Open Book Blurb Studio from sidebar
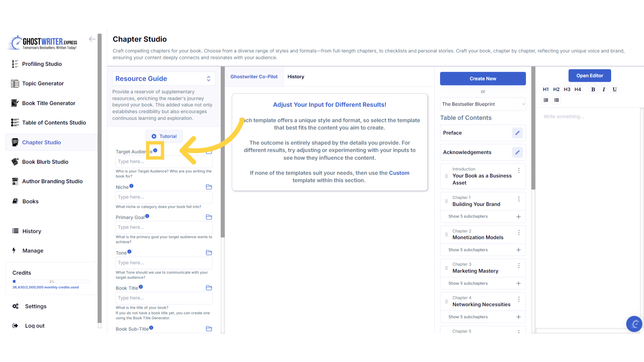The width and height of the screenshot is (644, 362). tap(45, 162)
